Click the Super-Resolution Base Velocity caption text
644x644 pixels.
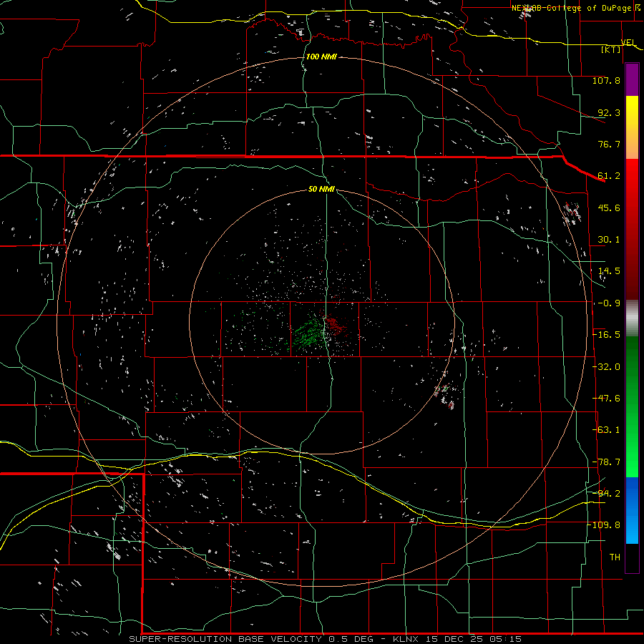[251, 639]
